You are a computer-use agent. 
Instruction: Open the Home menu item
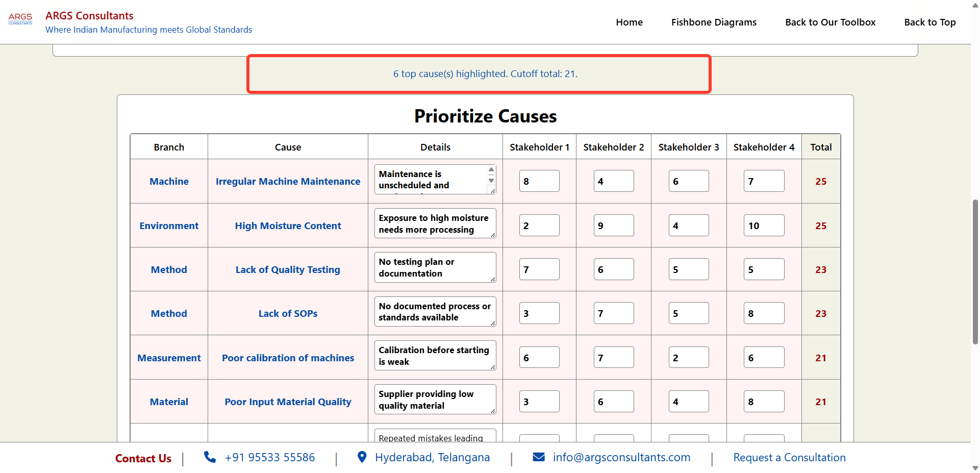629,22
